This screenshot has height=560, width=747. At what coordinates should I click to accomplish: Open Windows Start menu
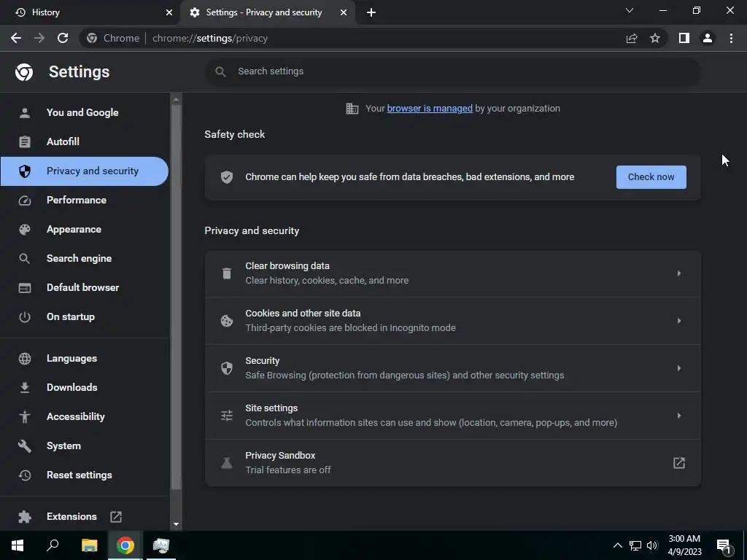[x=18, y=545]
